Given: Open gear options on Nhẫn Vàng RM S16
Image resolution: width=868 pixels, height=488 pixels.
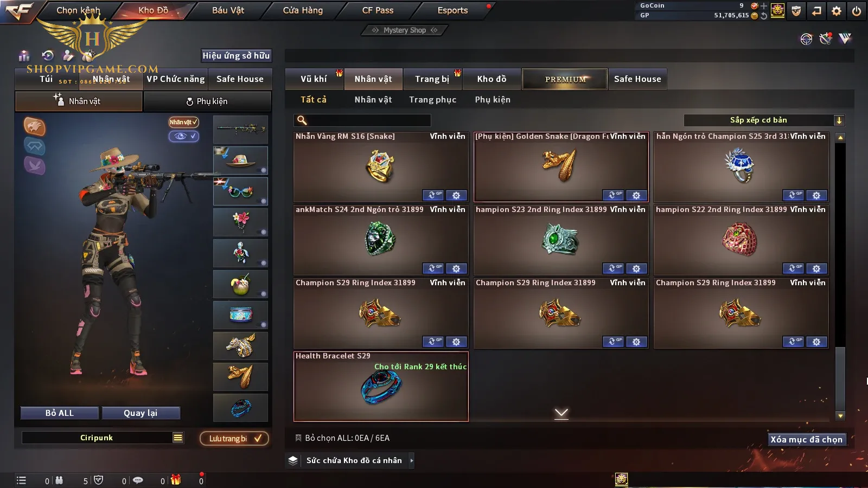Looking at the screenshot, I should point(456,195).
